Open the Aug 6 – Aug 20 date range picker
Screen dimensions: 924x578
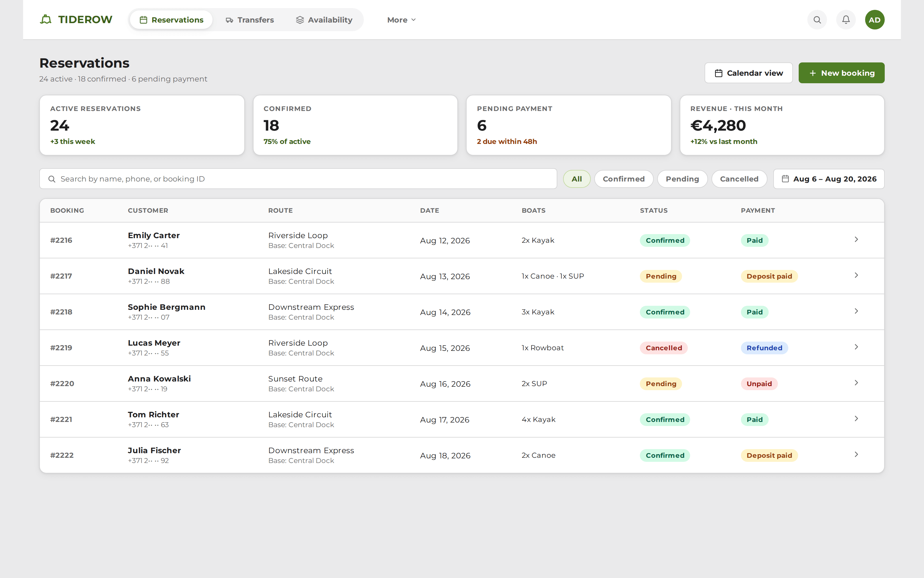click(828, 179)
